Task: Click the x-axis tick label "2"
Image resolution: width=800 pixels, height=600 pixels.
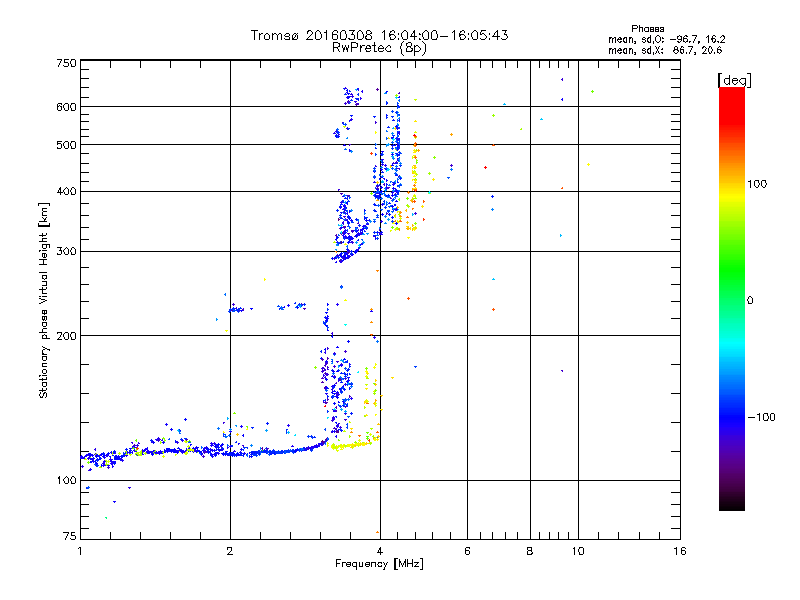Action: click(230, 551)
